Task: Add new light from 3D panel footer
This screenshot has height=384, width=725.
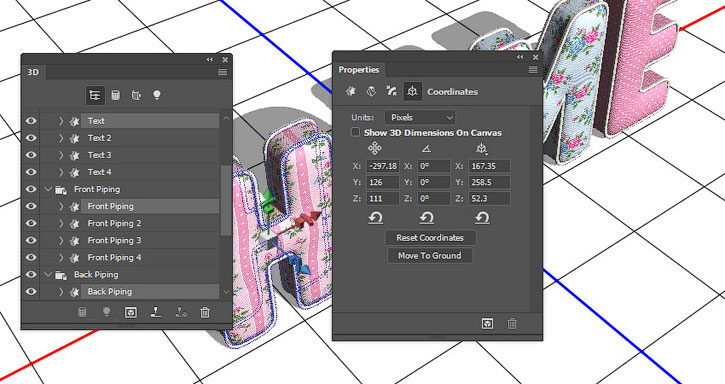Action: click(106, 312)
